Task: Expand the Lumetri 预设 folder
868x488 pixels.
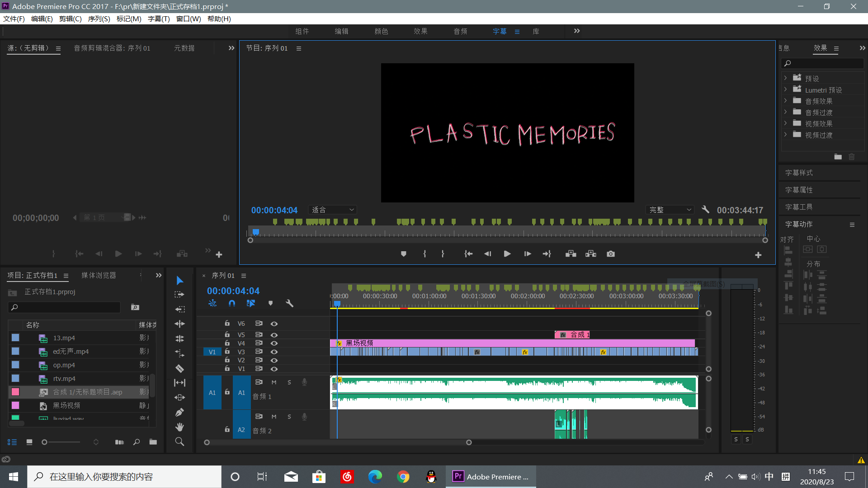Action: click(785, 89)
